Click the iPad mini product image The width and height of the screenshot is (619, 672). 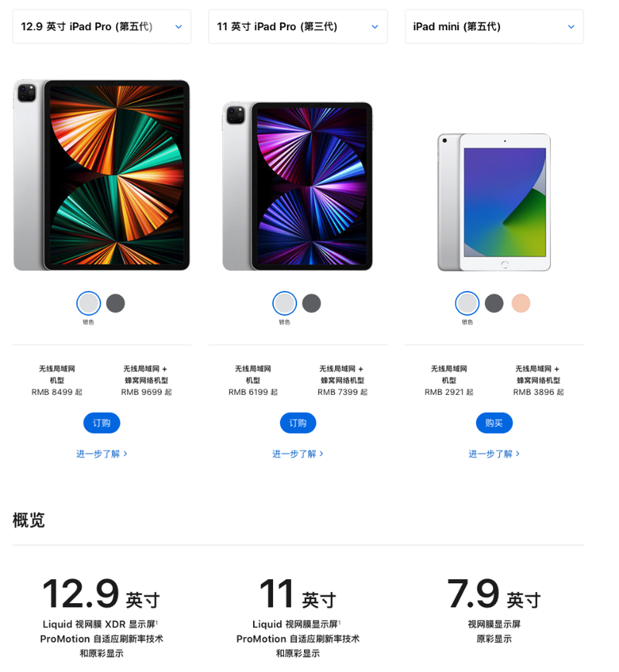[x=494, y=202]
